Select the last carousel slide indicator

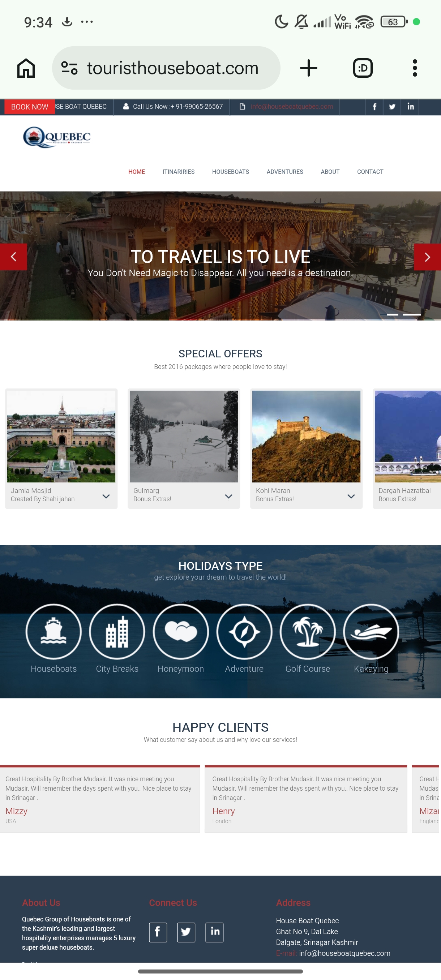click(412, 315)
